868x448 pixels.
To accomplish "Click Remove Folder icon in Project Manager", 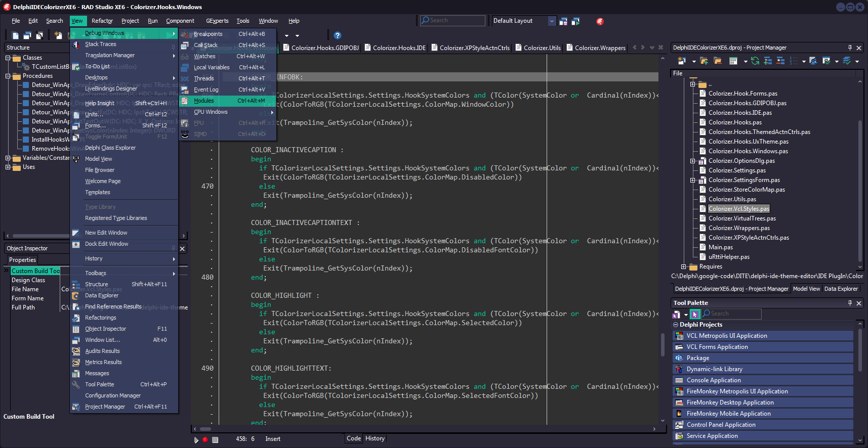I will pos(717,61).
